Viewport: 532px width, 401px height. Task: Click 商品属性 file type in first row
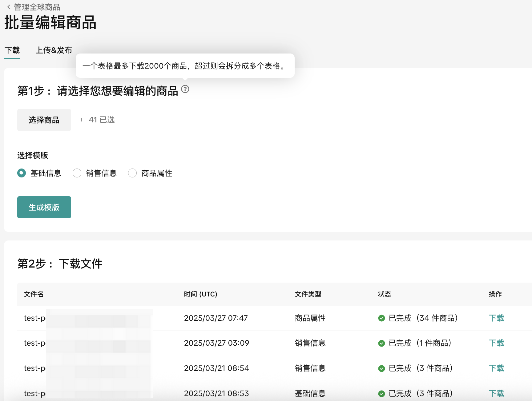pyautogui.click(x=310, y=318)
